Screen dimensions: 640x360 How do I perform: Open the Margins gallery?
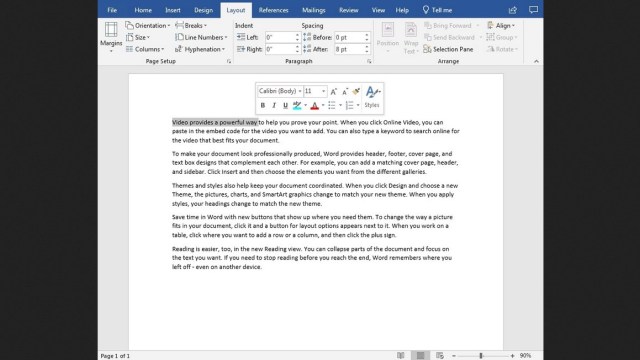click(111, 38)
